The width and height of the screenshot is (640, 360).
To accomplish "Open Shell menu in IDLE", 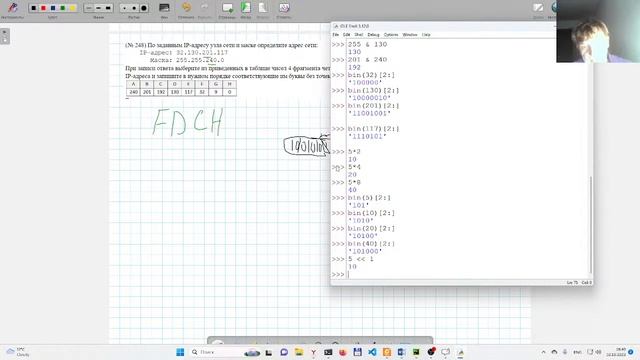I will pos(359,35).
